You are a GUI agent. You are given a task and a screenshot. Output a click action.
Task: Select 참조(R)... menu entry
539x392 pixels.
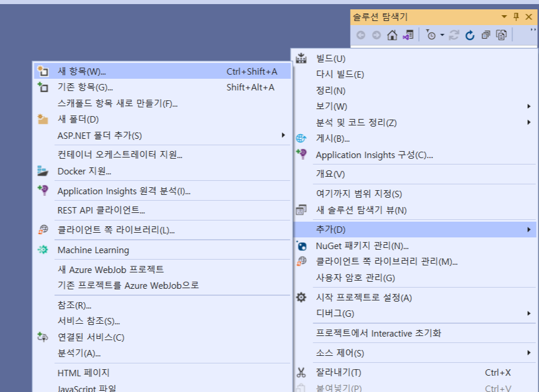[x=162, y=305]
